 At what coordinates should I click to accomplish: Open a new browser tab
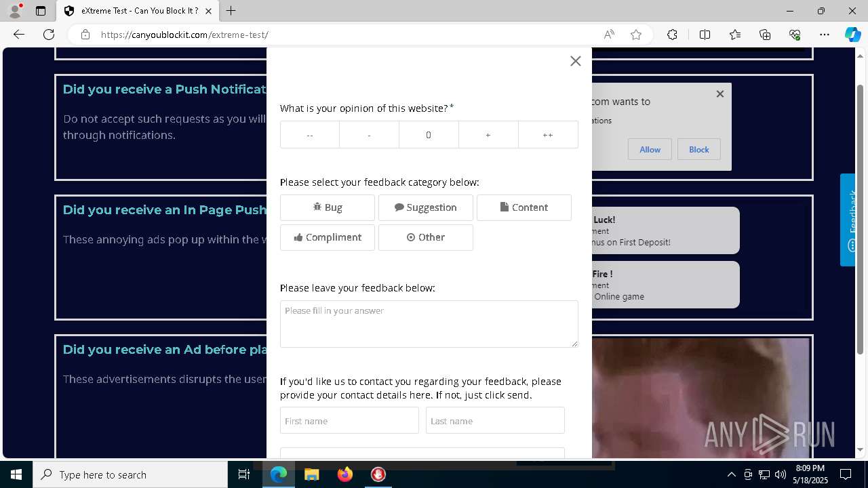pyautogui.click(x=231, y=11)
